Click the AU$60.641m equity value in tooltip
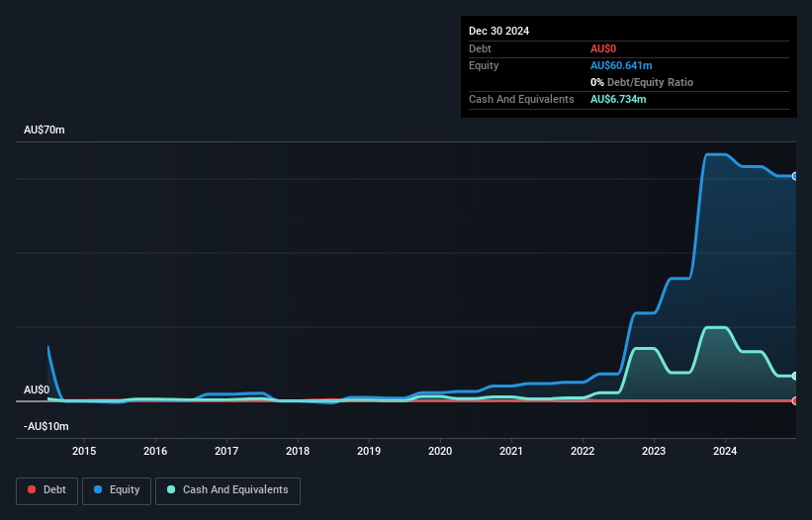 coord(621,65)
